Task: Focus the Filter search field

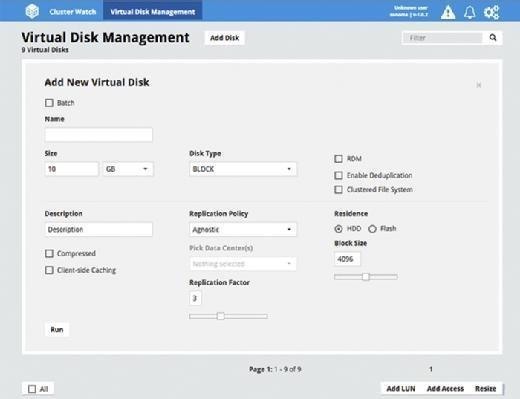Action: point(442,38)
